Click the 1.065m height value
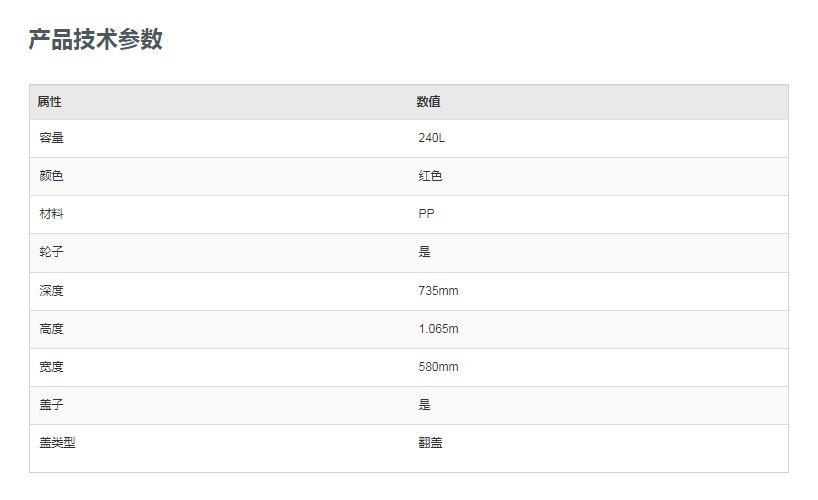Image resolution: width=818 pixels, height=500 pixels. pyautogui.click(x=438, y=329)
